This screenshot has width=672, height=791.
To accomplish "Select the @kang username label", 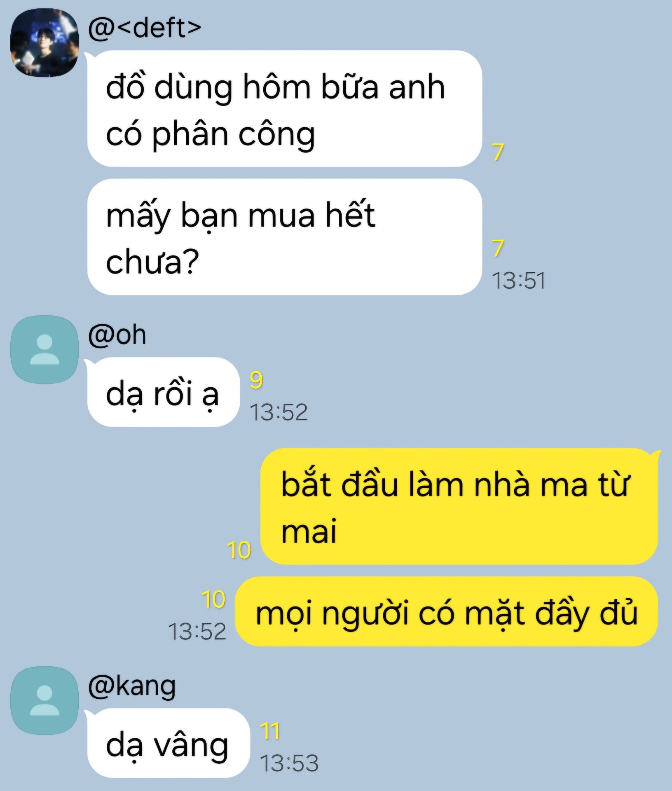I will (x=132, y=687).
